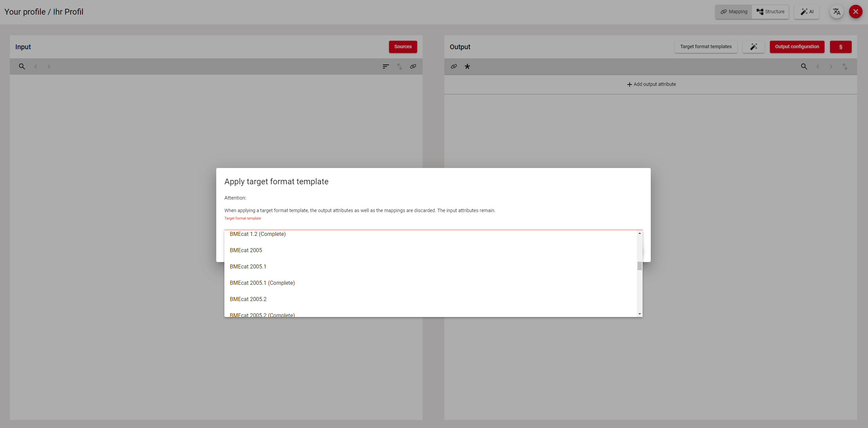The height and width of the screenshot is (428, 868).
Task: Click the magic wand button in Output header
Action: [753, 47]
